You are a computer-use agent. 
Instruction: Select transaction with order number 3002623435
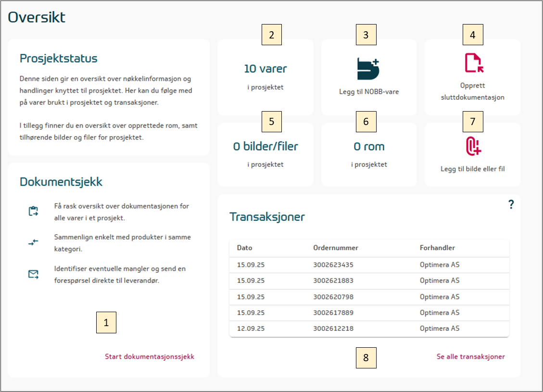point(333,265)
